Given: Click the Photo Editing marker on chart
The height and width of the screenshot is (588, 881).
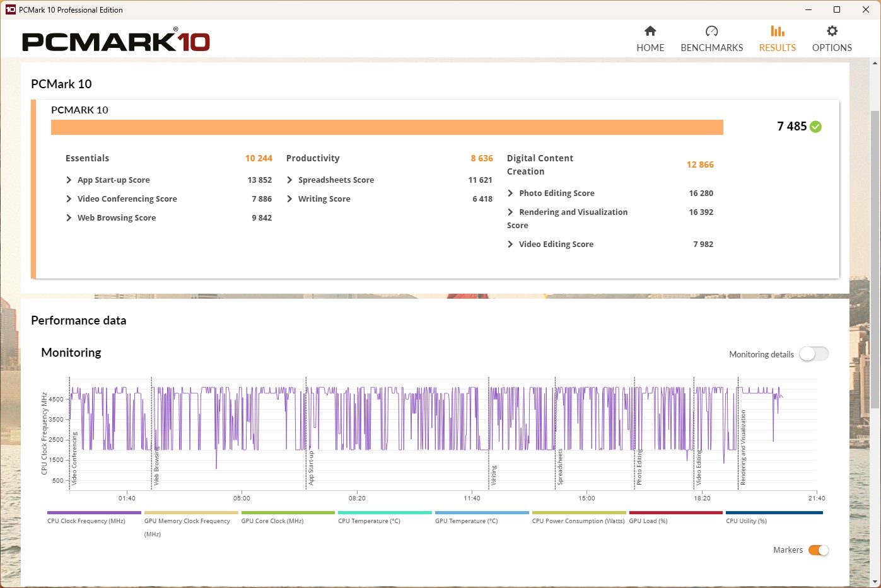Looking at the screenshot, I should point(639,467).
